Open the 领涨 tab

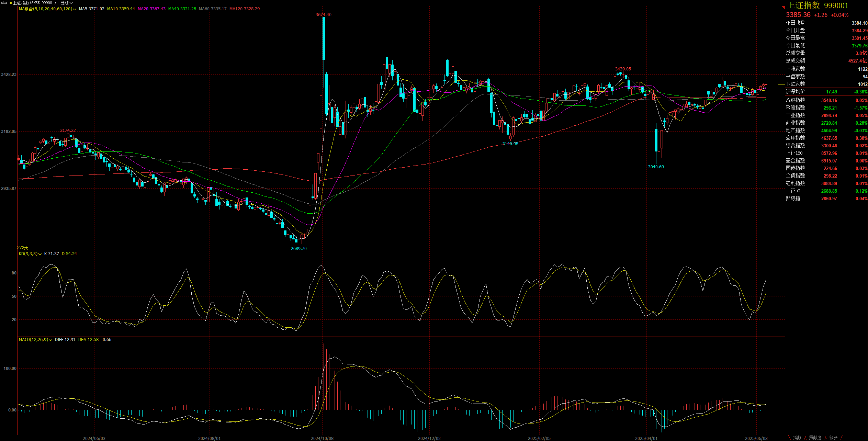pyautogui.click(x=833, y=438)
